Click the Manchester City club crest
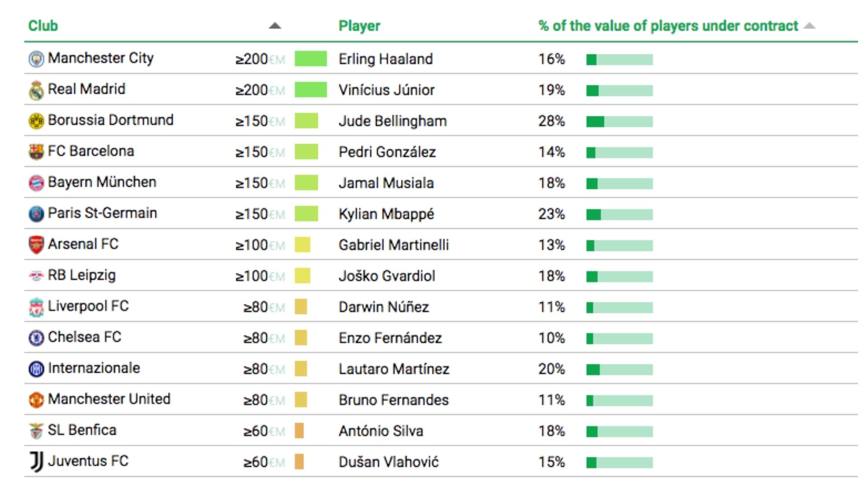 point(36,59)
